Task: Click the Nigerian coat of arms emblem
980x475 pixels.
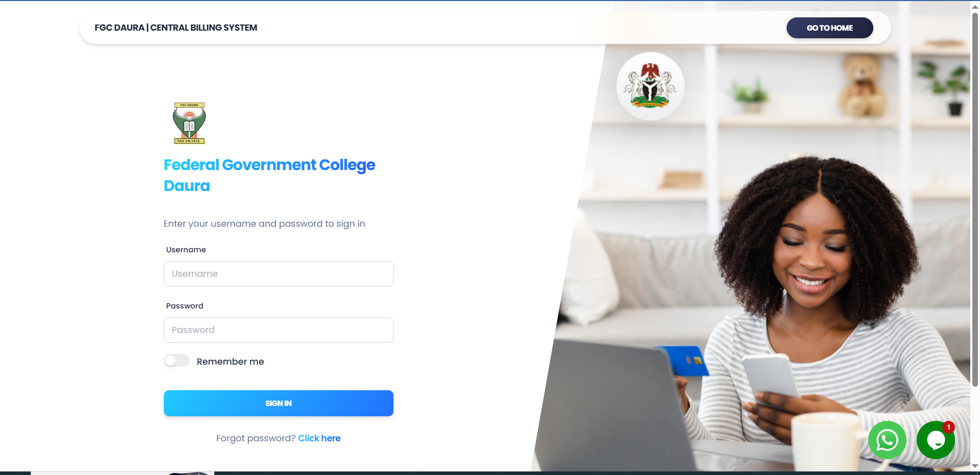Action: [x=650, y=86]
